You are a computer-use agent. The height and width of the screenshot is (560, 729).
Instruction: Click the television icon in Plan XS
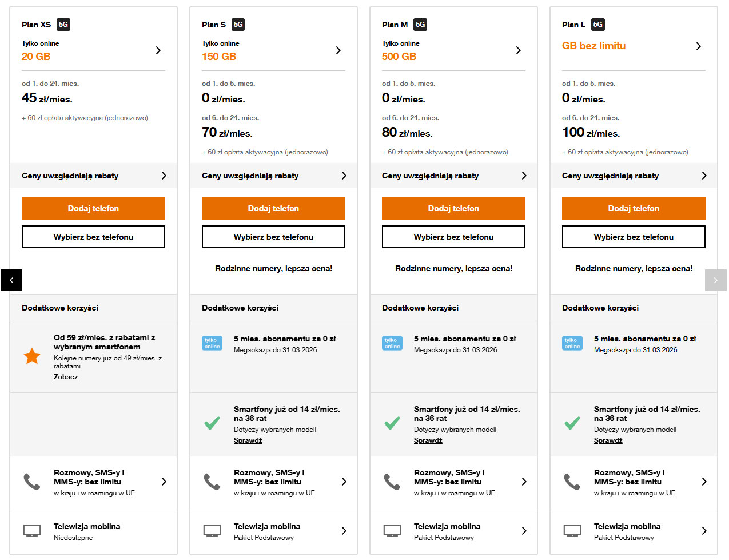[32, 531]
